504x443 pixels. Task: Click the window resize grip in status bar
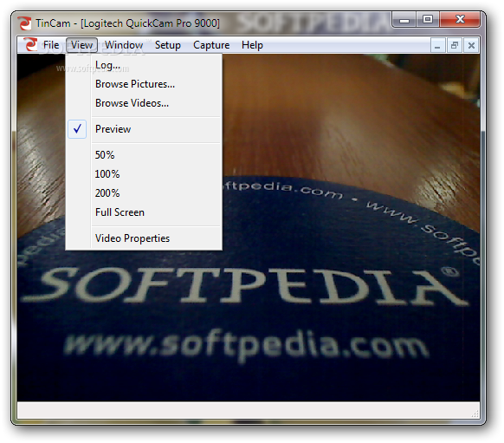coord(475,414)
